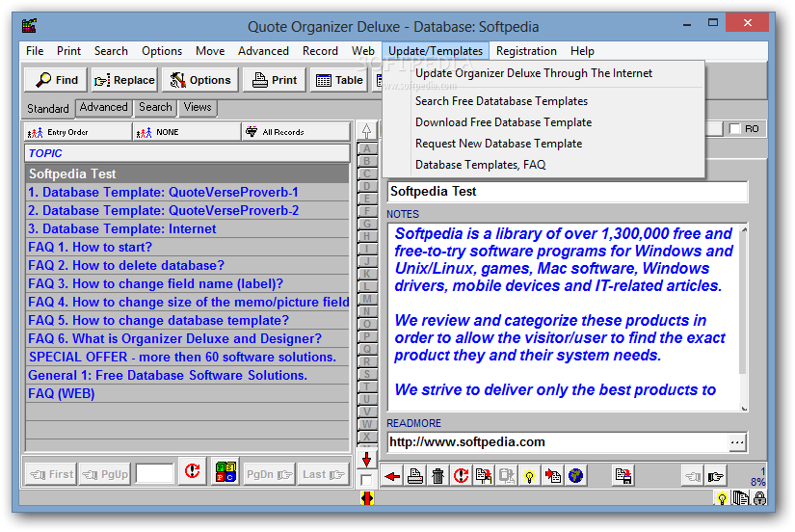Select row 3. Database Template: Internet

tap(187, 229)
